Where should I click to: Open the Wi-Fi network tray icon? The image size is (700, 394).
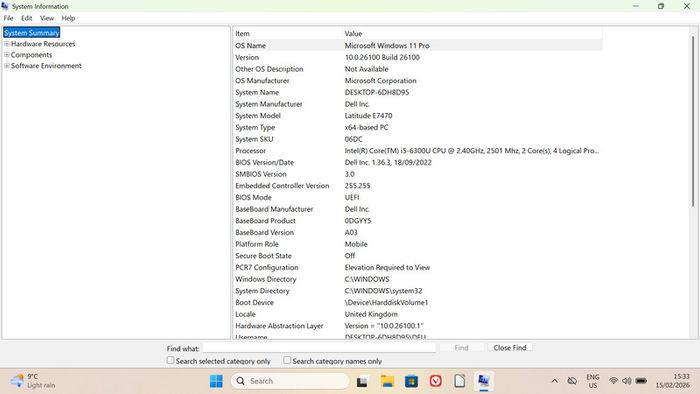[613, 381]
